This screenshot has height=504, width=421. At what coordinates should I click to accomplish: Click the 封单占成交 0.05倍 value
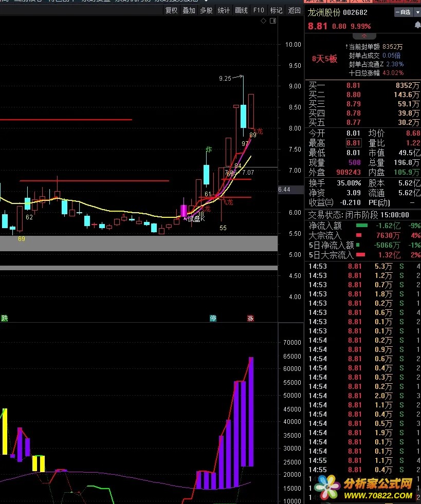pos(391,55)
